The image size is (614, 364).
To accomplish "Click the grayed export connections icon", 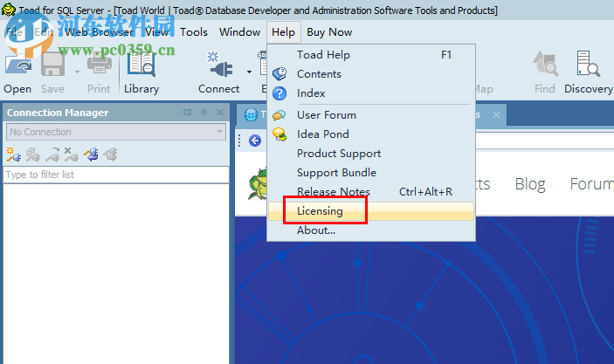I will tap(110, 155).
